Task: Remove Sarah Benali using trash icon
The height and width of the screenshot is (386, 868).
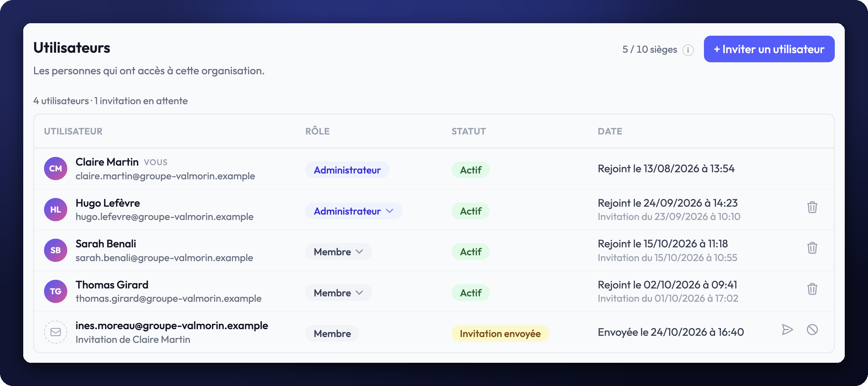Action: [x=812, y=248]
